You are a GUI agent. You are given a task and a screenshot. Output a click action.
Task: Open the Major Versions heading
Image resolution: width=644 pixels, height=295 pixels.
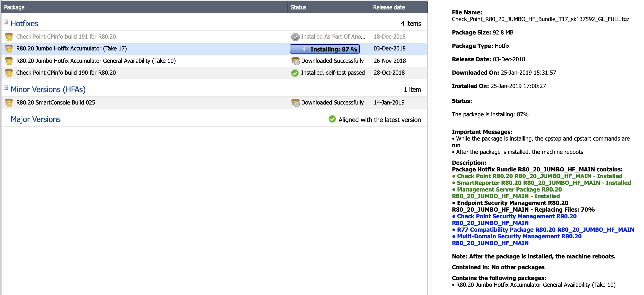(36, 119)
